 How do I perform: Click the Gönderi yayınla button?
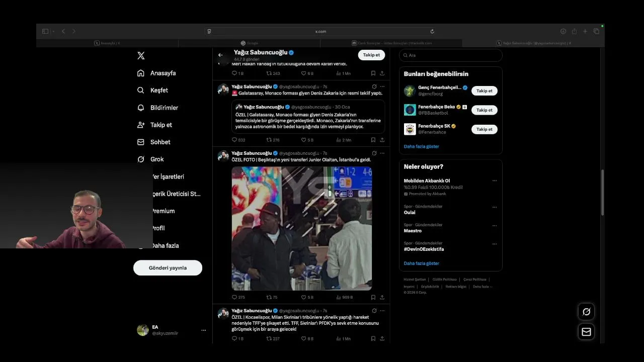tap(168, 267)
